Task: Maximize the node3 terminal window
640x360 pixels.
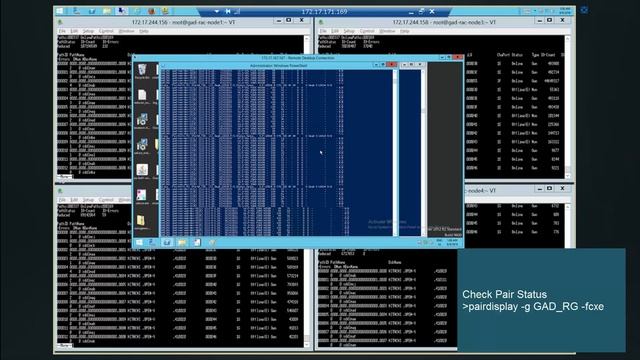Action: coord(549,20)
